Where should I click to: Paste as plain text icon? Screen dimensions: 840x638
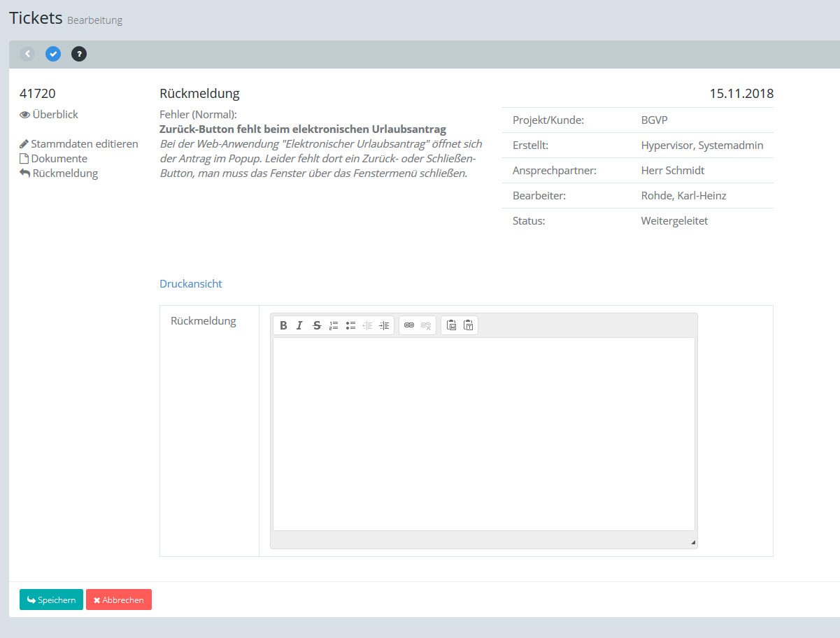click(469, 325)
